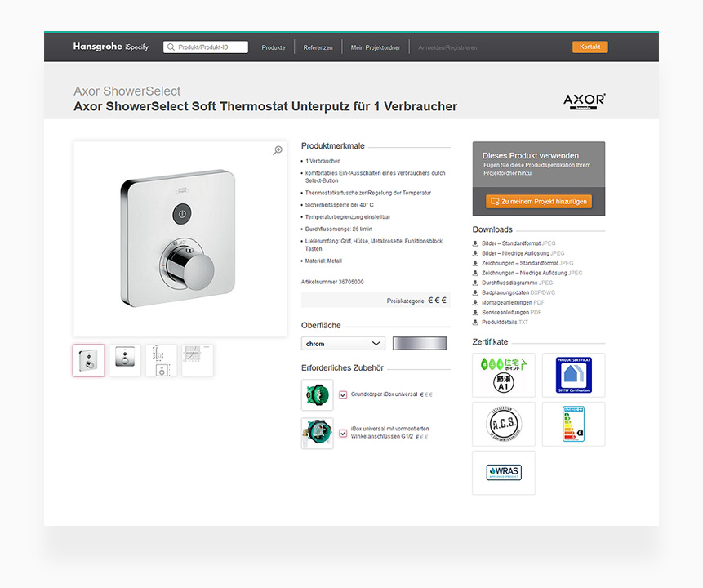Click the AXOR brand logo

click(x=584, y=101)
